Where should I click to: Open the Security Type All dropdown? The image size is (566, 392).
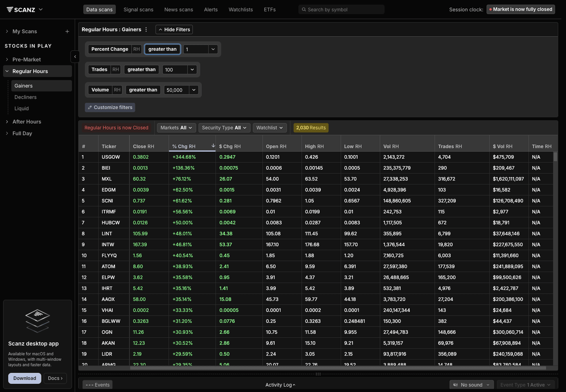point(224,128)
